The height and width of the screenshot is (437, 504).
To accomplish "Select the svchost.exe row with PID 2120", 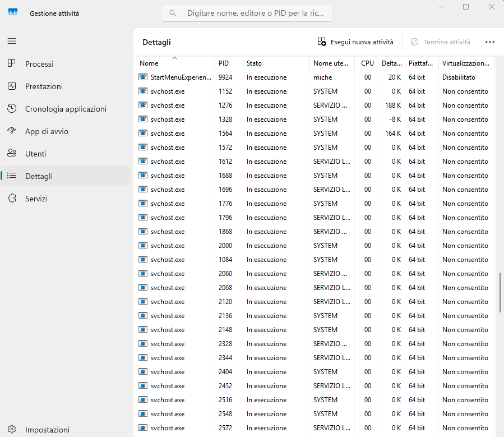I will tap(315, 302).
